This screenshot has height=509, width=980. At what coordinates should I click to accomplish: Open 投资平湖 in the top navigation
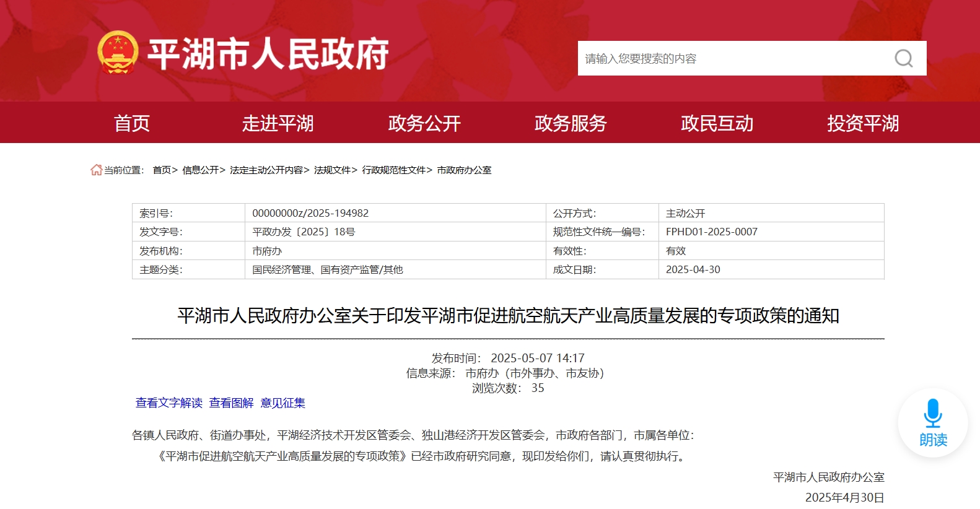click(x=863, y=123)
